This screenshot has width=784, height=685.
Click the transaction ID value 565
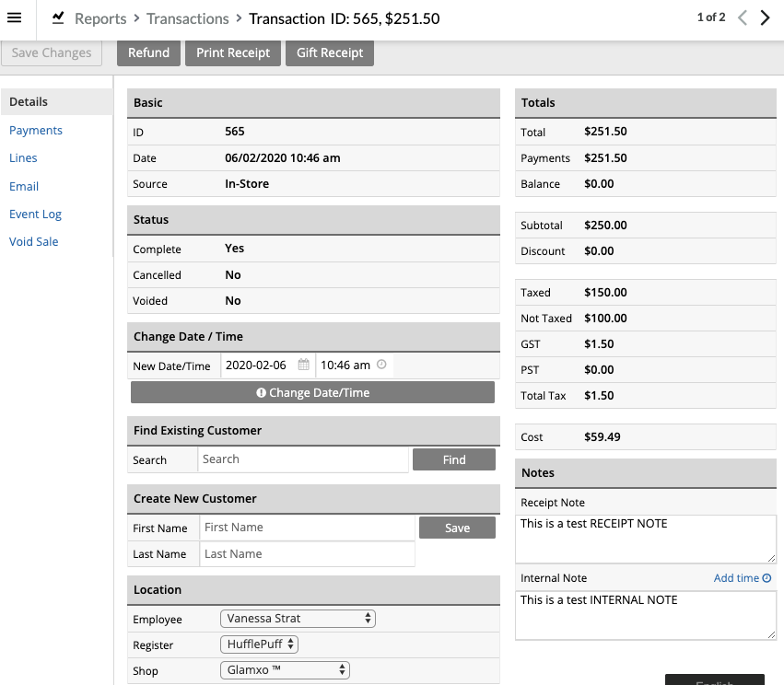click(x=235, y=132)
